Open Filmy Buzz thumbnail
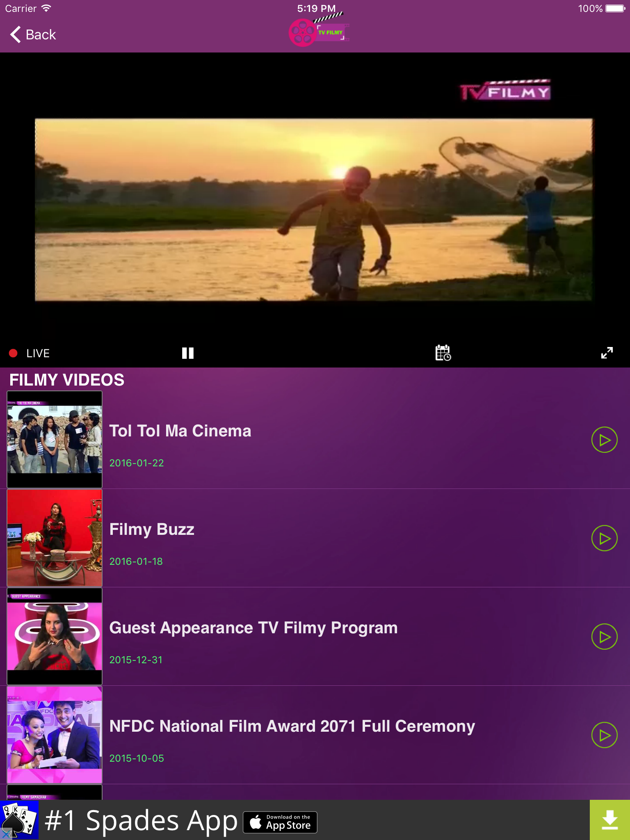 pos(55,538)
